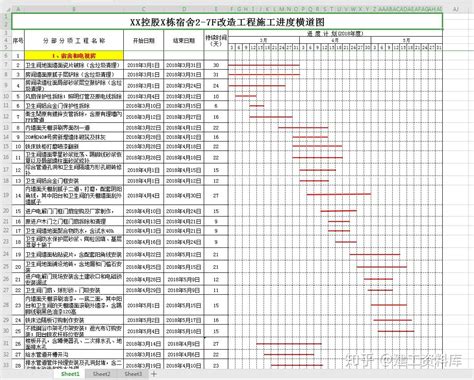Click serial number cell 14

pyautogui.click(x=18, y=195)
